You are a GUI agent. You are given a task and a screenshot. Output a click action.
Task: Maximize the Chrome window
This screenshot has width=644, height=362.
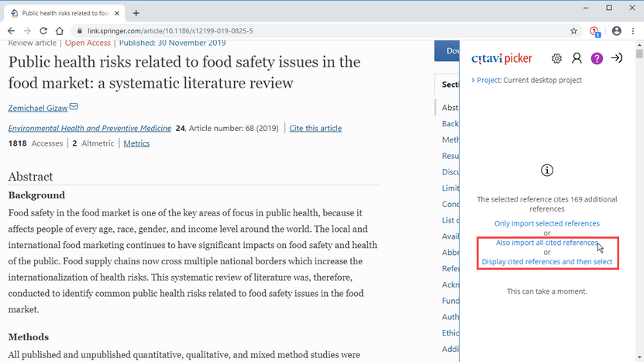(x=609, y=8)
